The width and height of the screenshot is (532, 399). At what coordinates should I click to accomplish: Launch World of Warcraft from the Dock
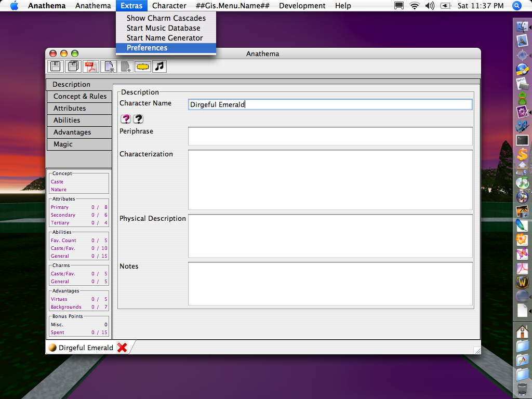(523, 282)
